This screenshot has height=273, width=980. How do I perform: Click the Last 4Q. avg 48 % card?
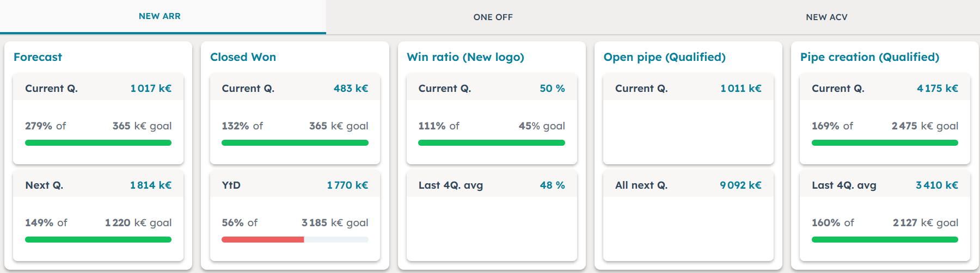(491, 215)
